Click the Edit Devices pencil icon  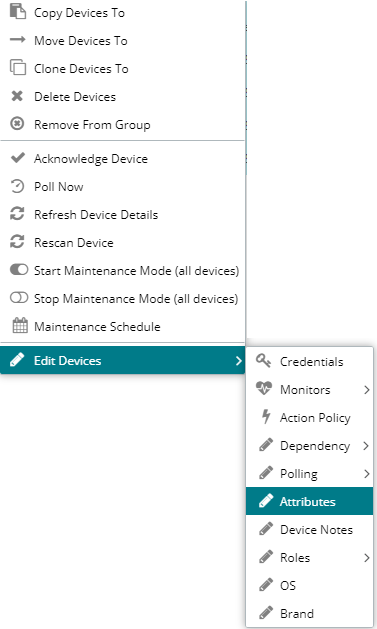pos(17,360)
